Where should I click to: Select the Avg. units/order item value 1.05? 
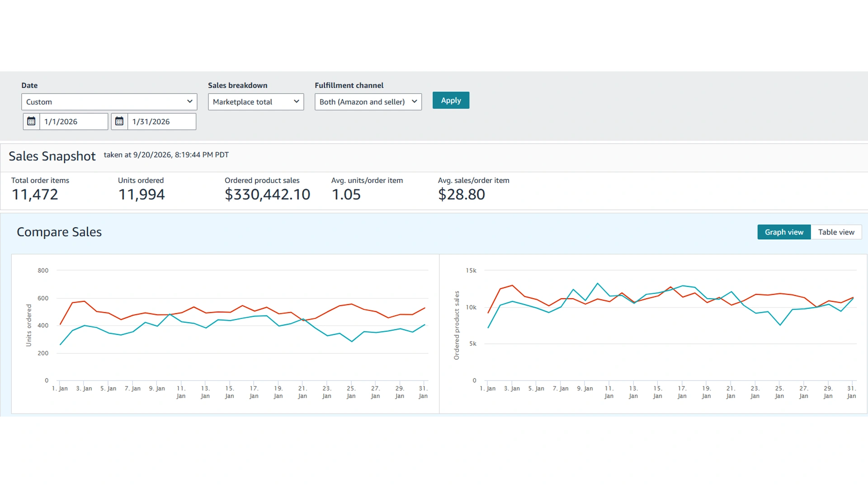(x=346, y=194)
